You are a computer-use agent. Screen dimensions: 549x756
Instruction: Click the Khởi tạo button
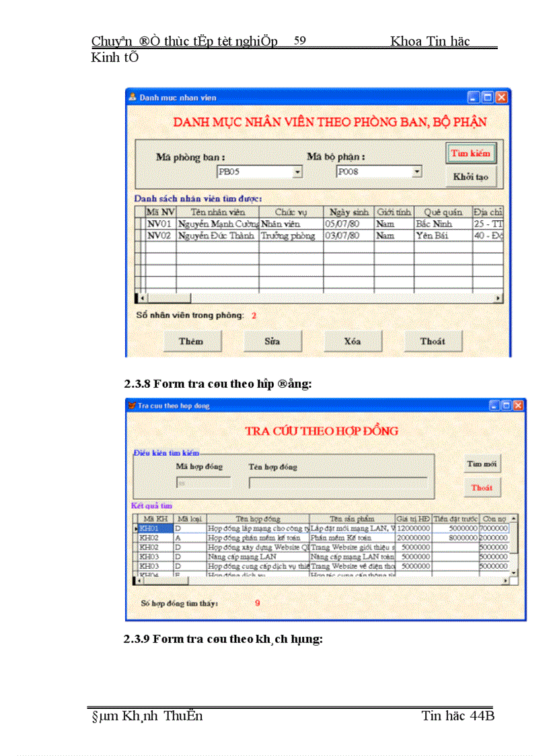pos(470,176)
